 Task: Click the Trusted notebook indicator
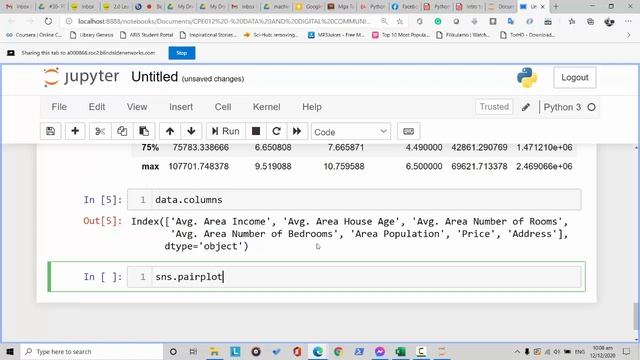click(494, 107)
